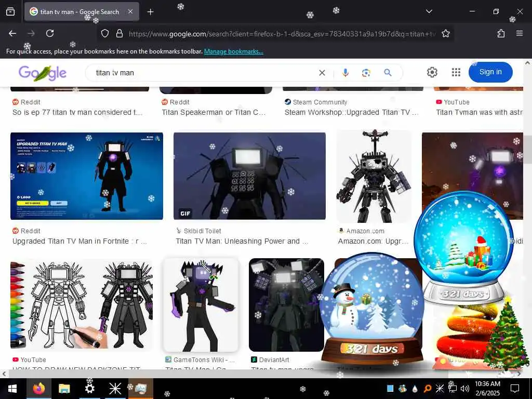Click horizontal scrollbar left arrow
Viewport: 532px width, 399px height.
click(4, 374)
